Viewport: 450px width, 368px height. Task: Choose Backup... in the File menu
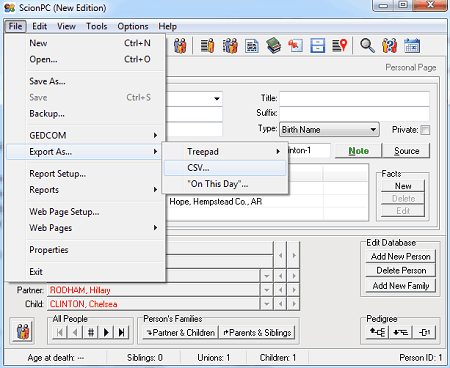click(47, 114)
